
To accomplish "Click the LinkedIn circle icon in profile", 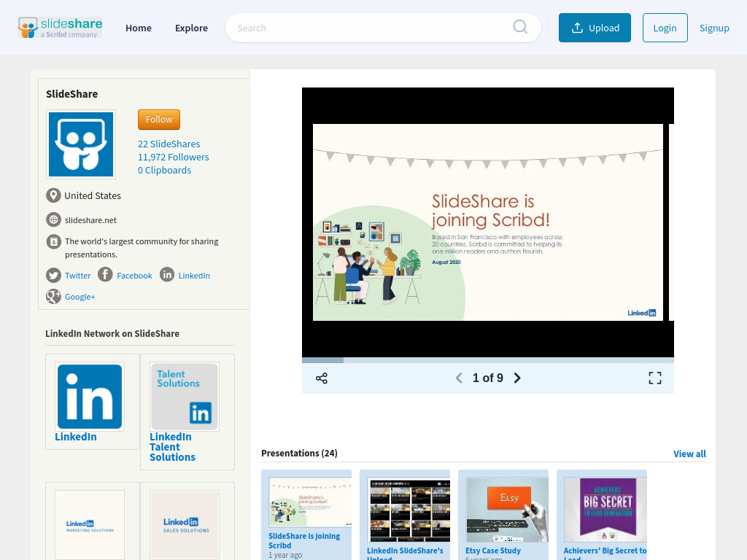I will click(167, 274).
